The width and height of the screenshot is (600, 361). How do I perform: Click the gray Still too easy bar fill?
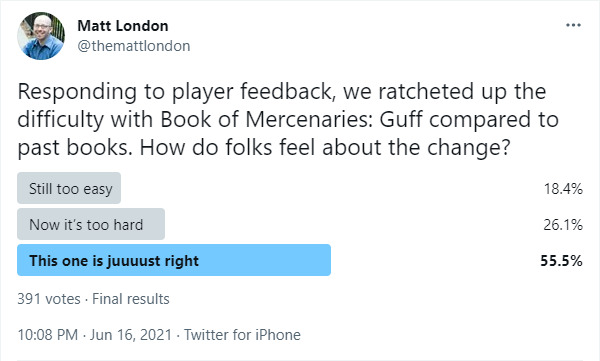(69, 188)
